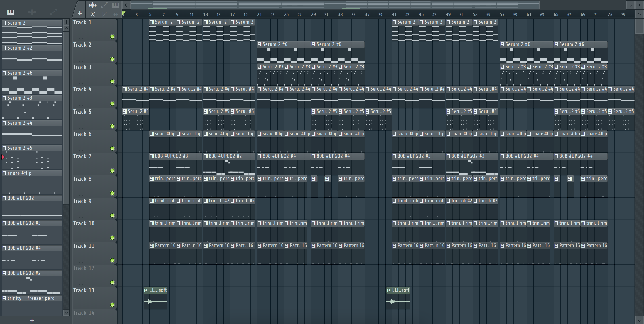Click bar 37 on the timeline ruler
This screenshot has width=644, height=324.
click(x=367, y=14)
